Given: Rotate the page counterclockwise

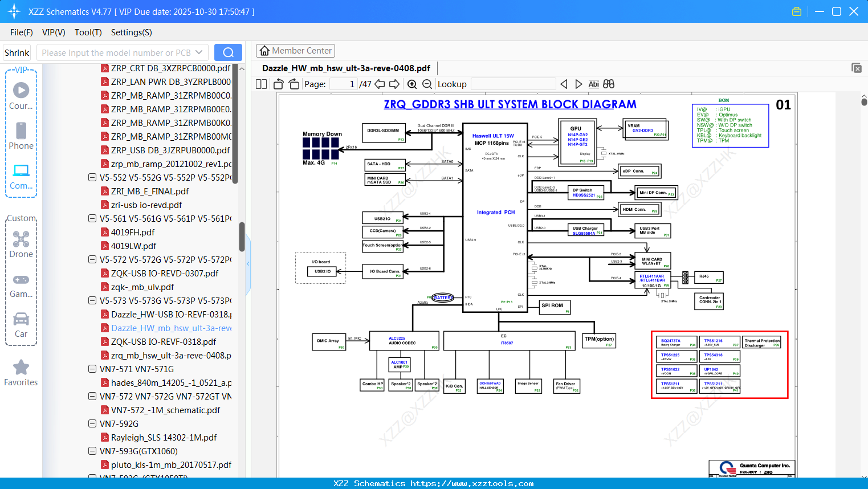Looking at the screenshot, I should pyautogui.click(x=279, y=84).
